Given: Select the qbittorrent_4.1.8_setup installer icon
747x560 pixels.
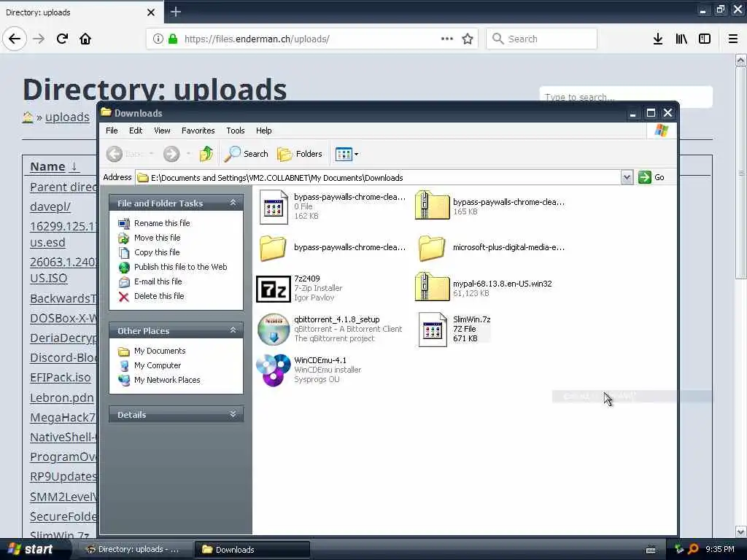Looking at the screenshot, I should click(x=274, y=329).
